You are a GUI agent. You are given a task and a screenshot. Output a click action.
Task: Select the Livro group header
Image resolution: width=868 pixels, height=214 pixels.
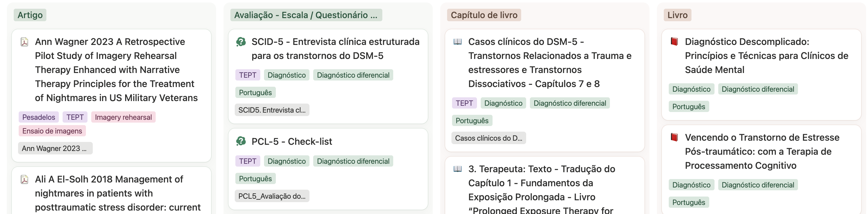pyautogui.click(x=677, y=15)
